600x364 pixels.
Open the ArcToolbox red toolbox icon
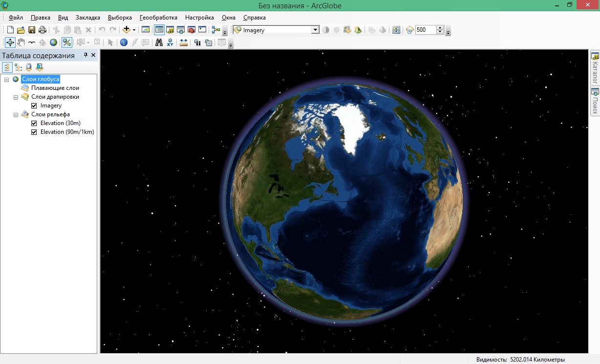(x=192, y=30)
